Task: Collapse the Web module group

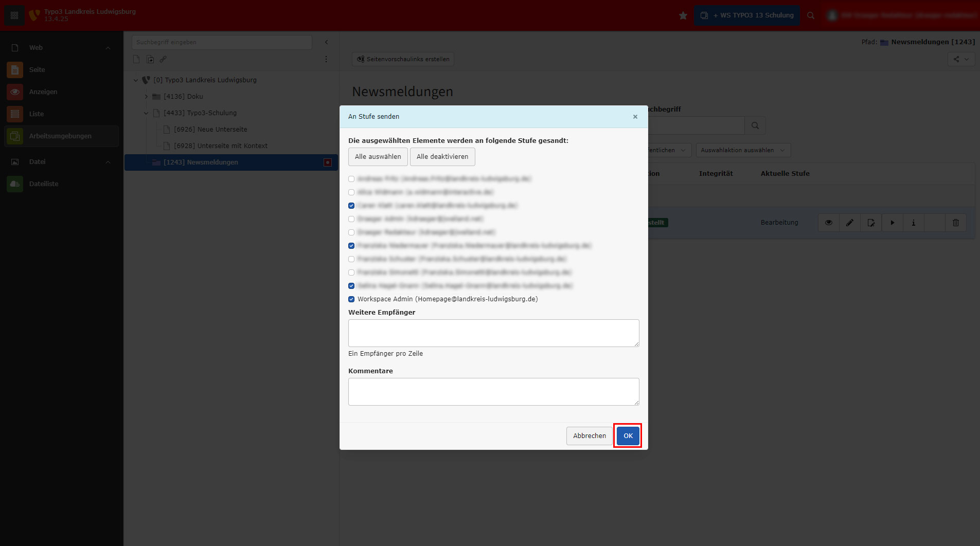Action: tap(108, 48)
